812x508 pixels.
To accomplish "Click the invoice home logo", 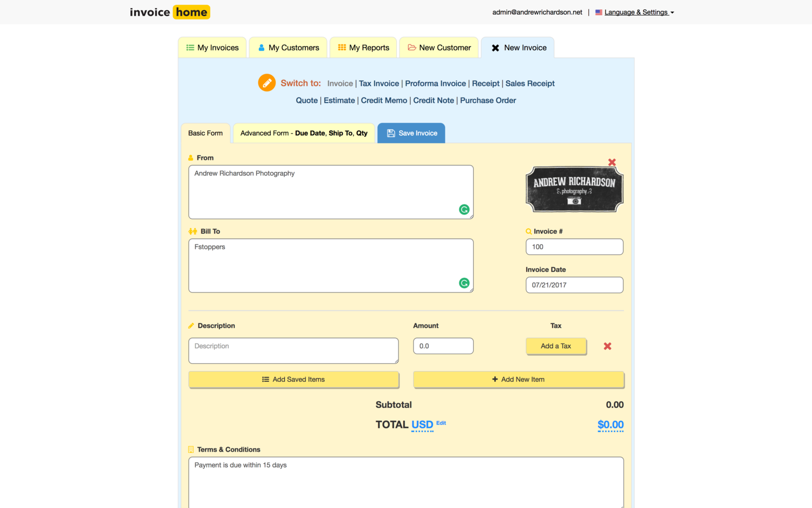I will coord(169,12).
